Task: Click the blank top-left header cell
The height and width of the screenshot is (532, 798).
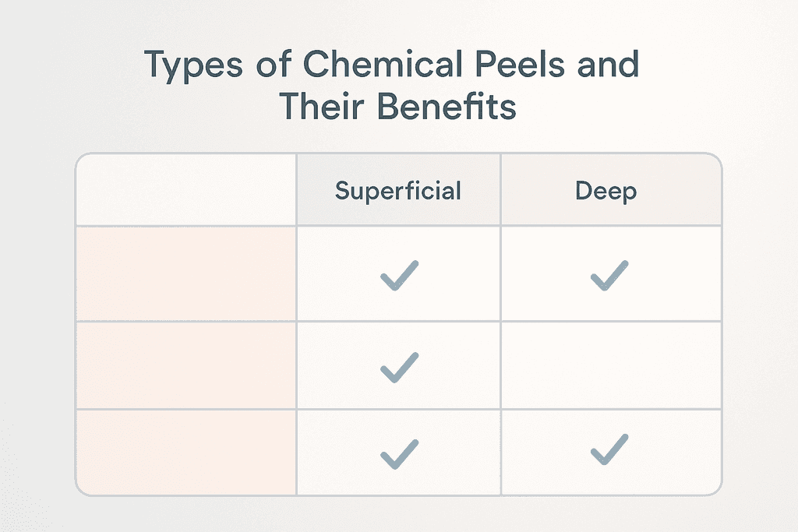Action: pos(186,190)
